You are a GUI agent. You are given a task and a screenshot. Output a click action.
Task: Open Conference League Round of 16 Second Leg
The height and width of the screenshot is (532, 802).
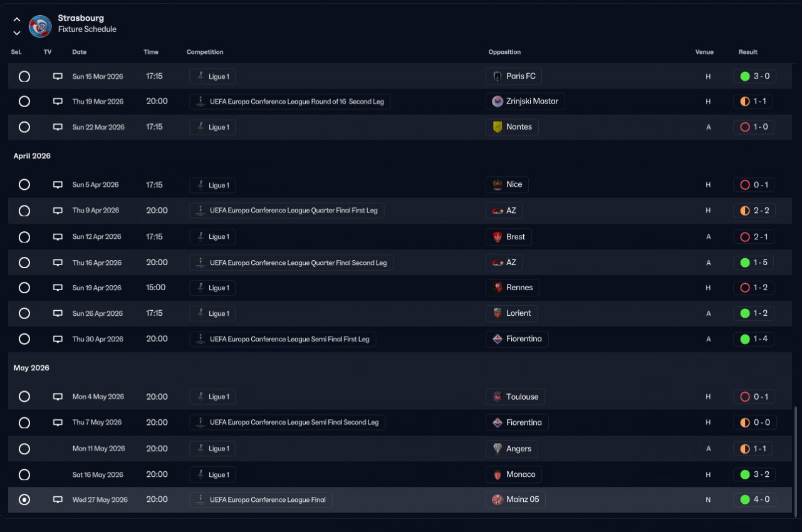[290, 102]
